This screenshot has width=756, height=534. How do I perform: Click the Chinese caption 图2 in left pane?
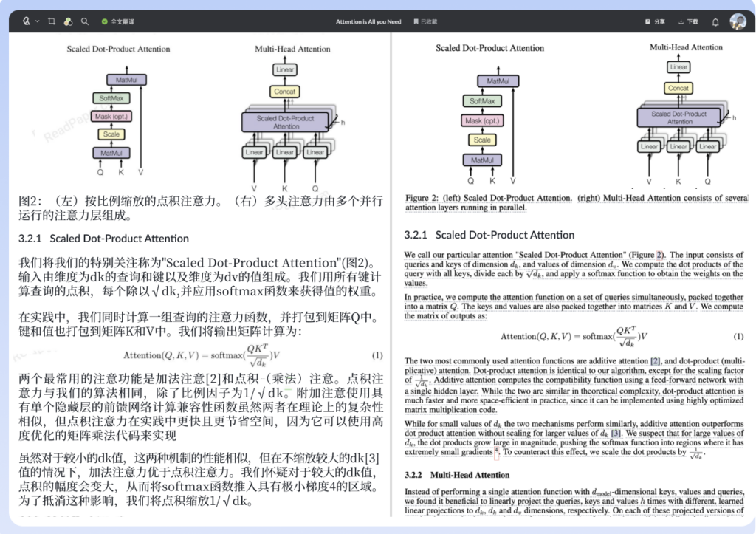pyautogui.click(x=201, y=208)
